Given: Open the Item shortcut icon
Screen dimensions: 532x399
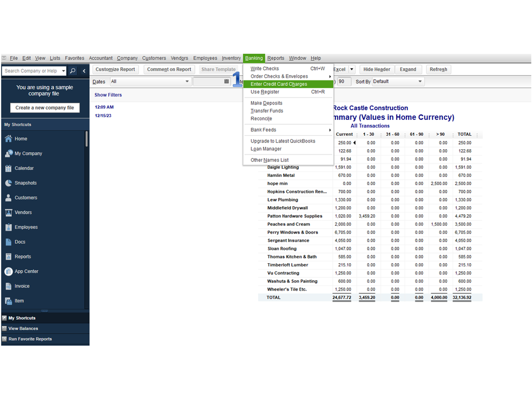Looking at the screenshot, I should (9, 301).
